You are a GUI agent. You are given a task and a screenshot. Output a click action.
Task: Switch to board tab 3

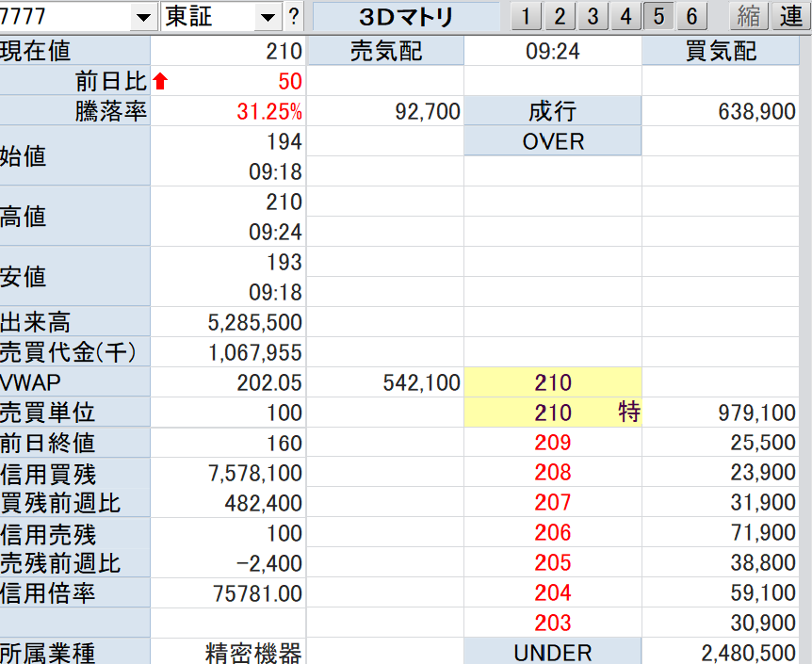(593, 17)
